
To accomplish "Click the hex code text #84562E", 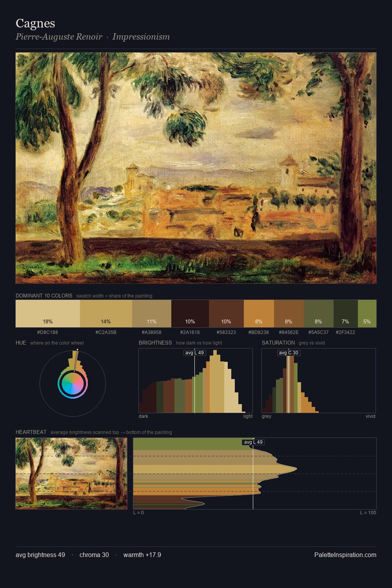I will (x=289, y=332).
